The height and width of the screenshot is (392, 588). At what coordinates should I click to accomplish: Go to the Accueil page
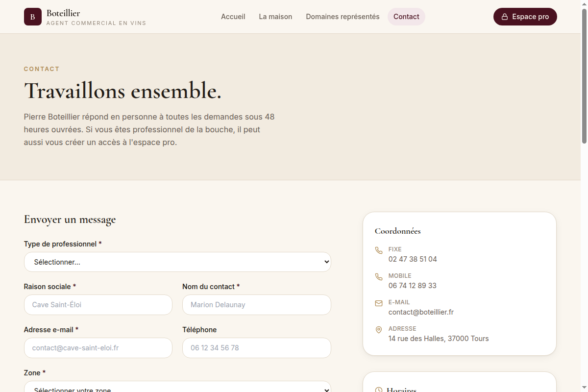[x=233, y=17]
